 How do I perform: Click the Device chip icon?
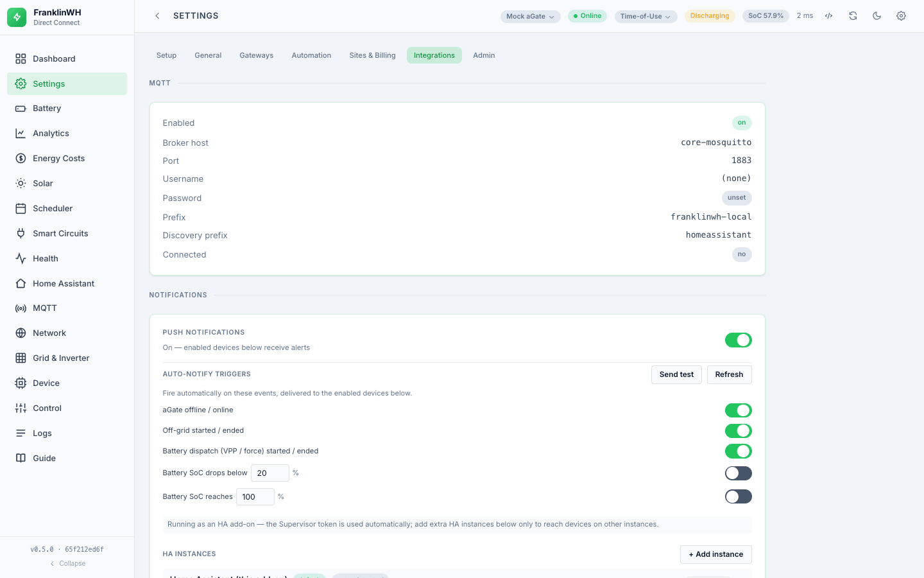pyautogui.click(x=21, y=383)
